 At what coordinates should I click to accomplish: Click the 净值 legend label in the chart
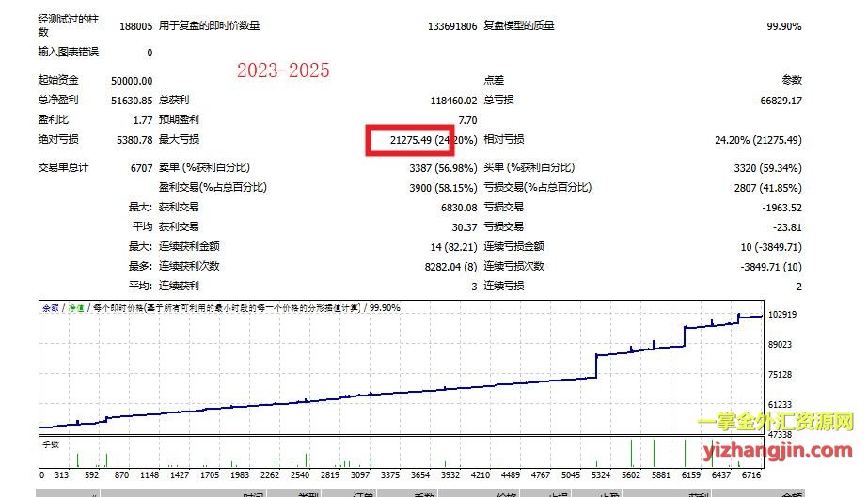71,307
